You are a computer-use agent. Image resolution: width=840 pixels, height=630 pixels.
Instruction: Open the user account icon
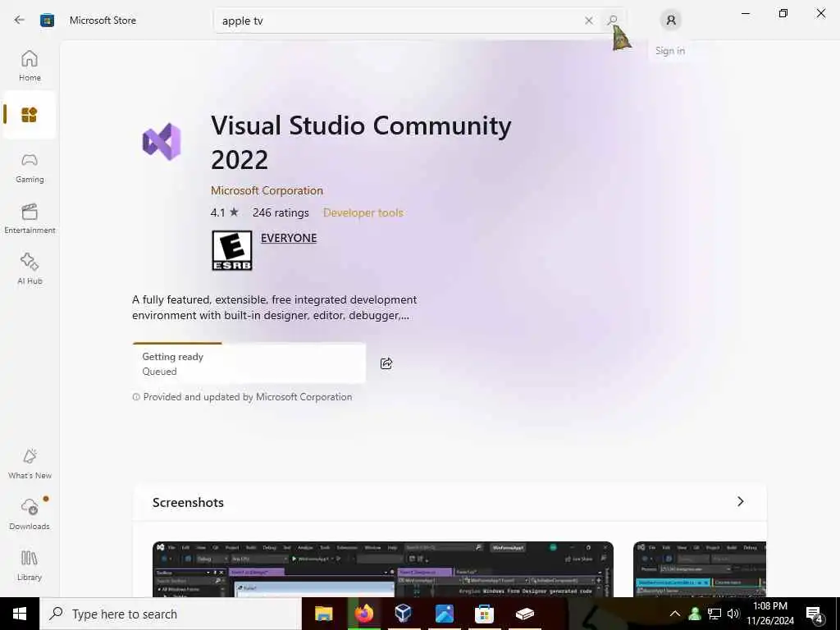pos(671,21)
